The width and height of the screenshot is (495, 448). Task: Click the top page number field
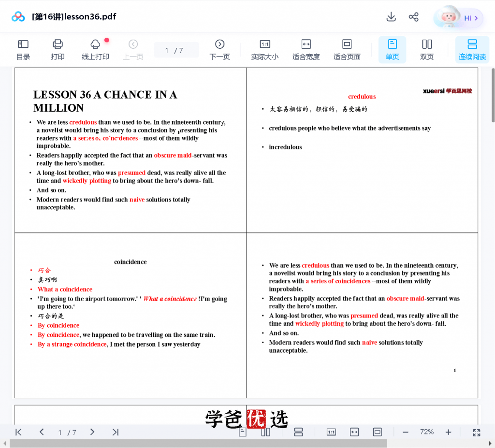[176, 50]
